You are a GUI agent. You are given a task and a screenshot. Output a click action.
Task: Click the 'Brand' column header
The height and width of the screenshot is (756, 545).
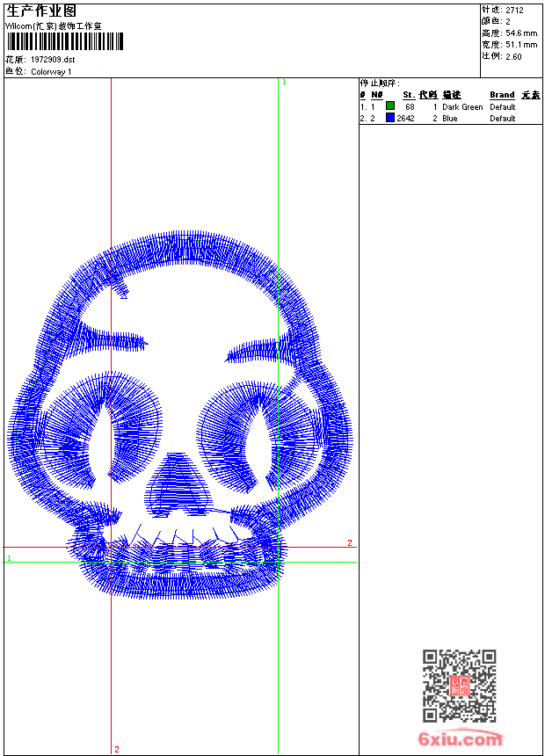pyautogui.click(x=502, y=95)
